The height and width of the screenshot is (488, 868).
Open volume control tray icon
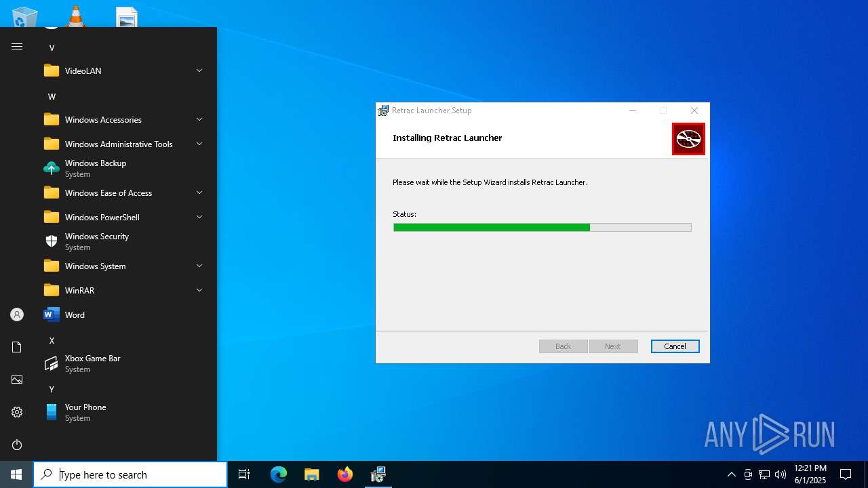781,474
